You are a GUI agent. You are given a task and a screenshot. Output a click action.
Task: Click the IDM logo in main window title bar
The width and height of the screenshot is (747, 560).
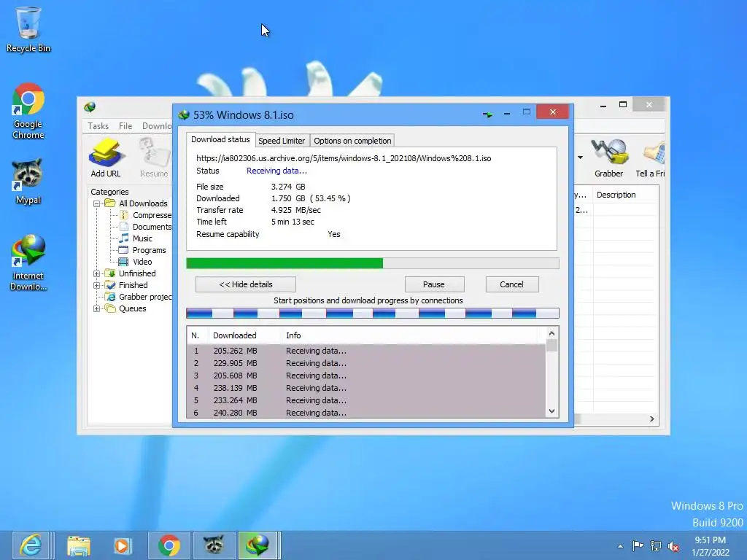90,106
